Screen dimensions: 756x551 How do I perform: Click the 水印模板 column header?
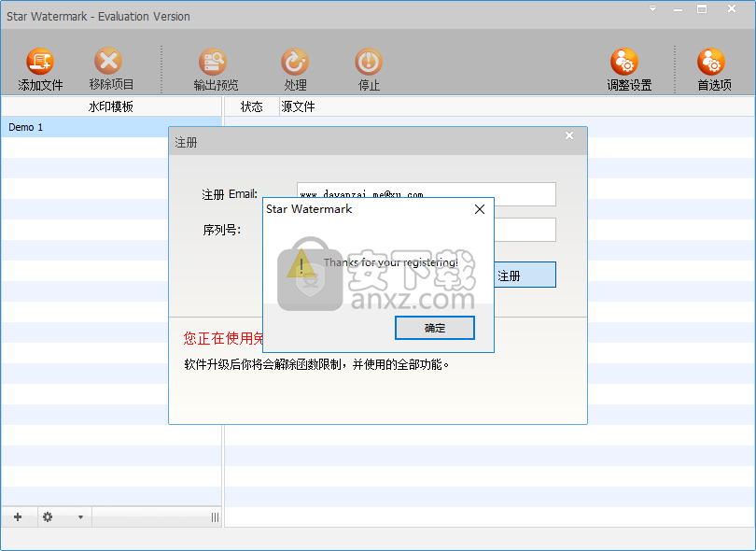[111, 106]
